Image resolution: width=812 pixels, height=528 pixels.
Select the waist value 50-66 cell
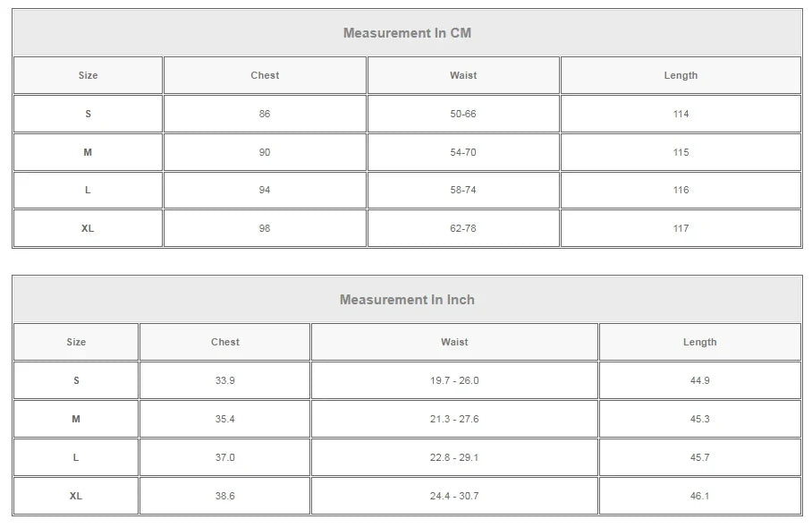pyautogui.click(x=463, y=114)
